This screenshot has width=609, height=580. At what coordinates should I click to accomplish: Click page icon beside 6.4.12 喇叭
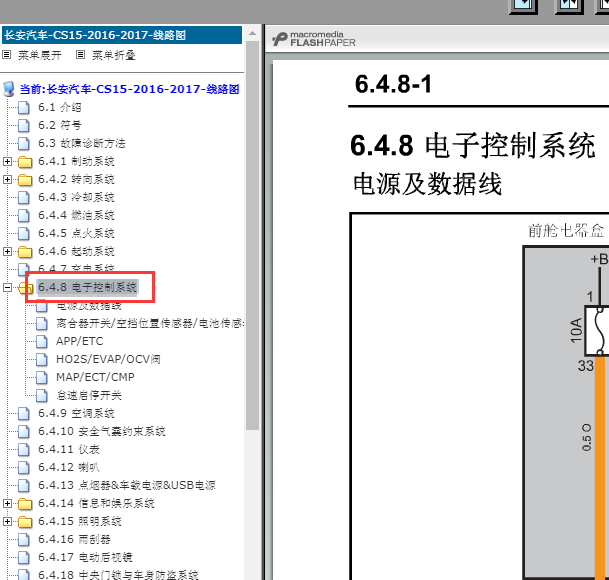click(x=24, y=467)
